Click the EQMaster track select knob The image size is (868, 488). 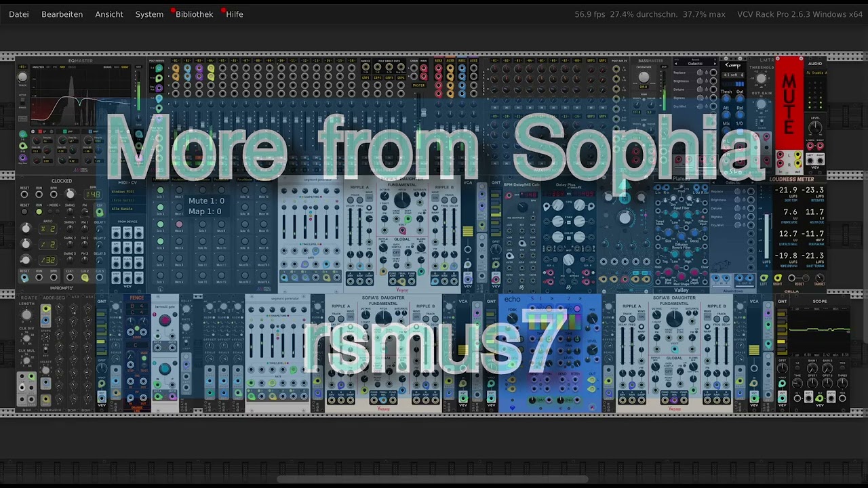[x=22, y=77]
